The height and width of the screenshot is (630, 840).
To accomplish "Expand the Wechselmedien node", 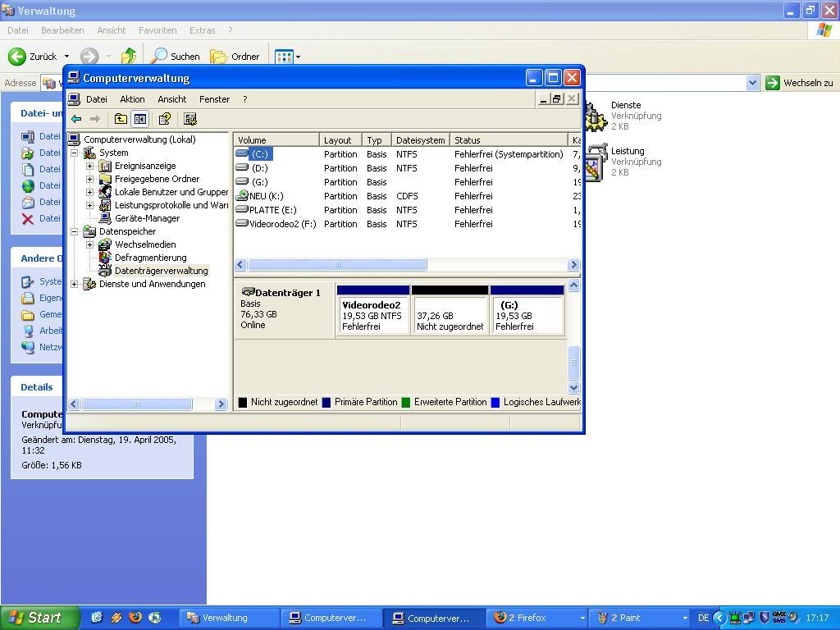I will tap(90, 244).
